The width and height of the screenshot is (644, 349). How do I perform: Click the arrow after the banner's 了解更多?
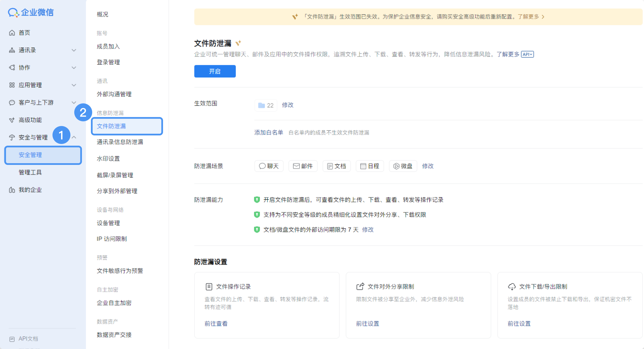pos(543,17)
